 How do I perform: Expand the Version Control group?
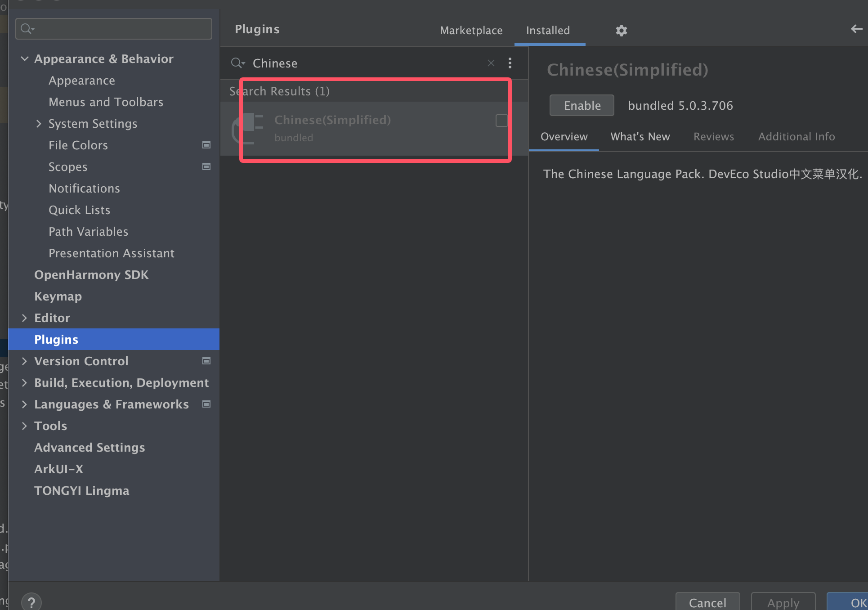coord(24,361)
